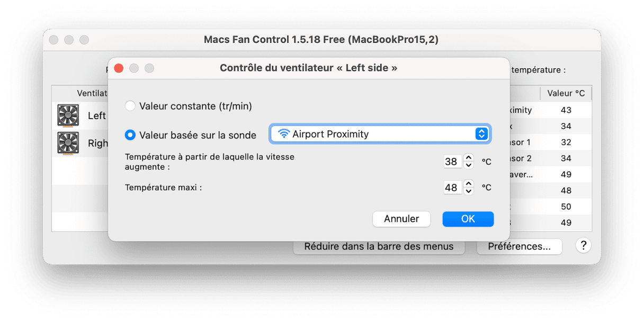The image size is (644, 321).
Task: Click the max temperature field showing 48
Action: coord(452,188)
